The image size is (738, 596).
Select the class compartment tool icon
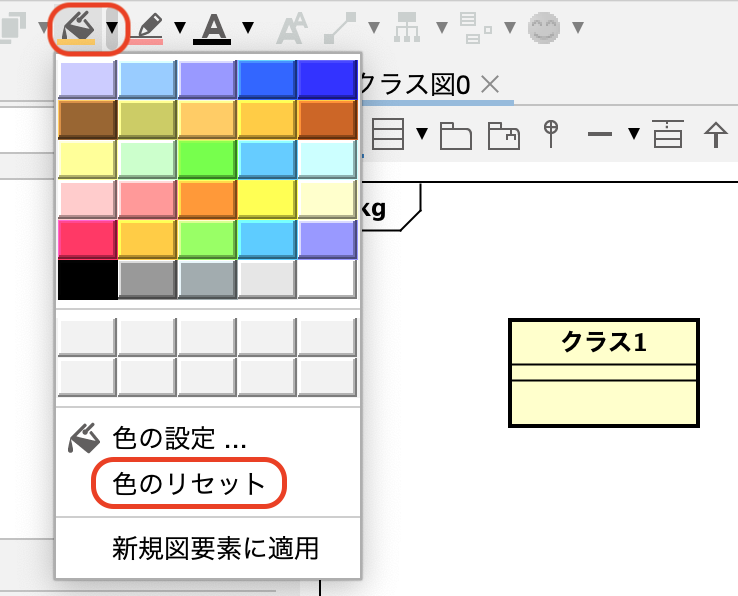click(x=388, y=134)
